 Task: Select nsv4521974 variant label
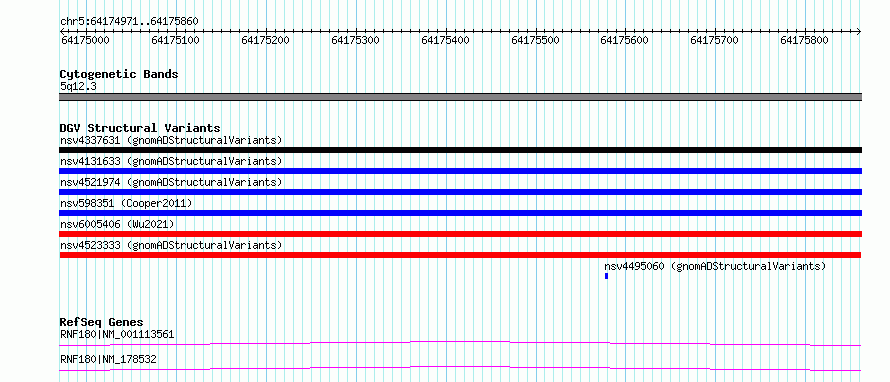coord(171,182)
